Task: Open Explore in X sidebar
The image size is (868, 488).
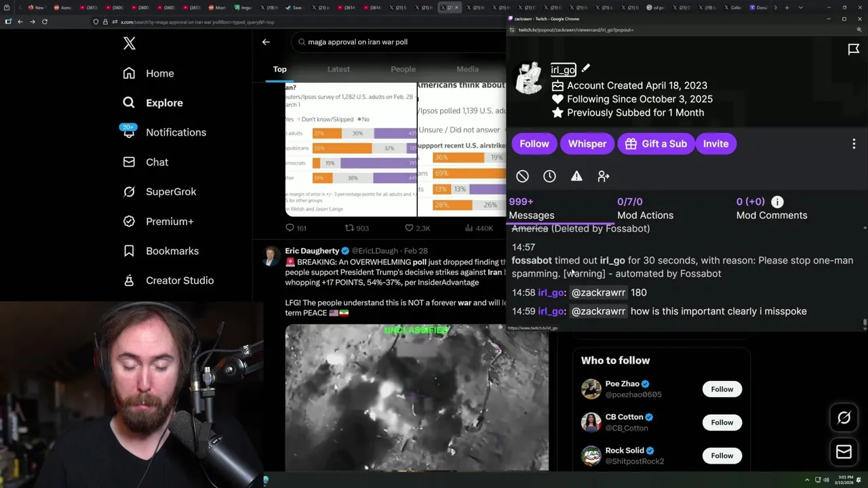Action: 153,103
